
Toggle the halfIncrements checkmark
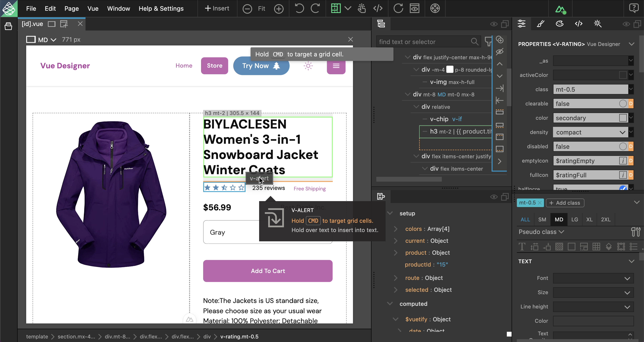pos(623,188)
